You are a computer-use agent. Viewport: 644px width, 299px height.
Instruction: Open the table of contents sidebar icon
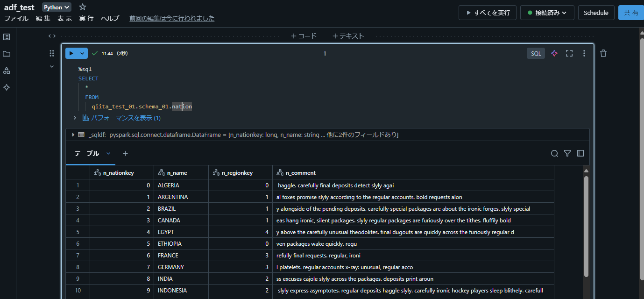coord(7,37)
